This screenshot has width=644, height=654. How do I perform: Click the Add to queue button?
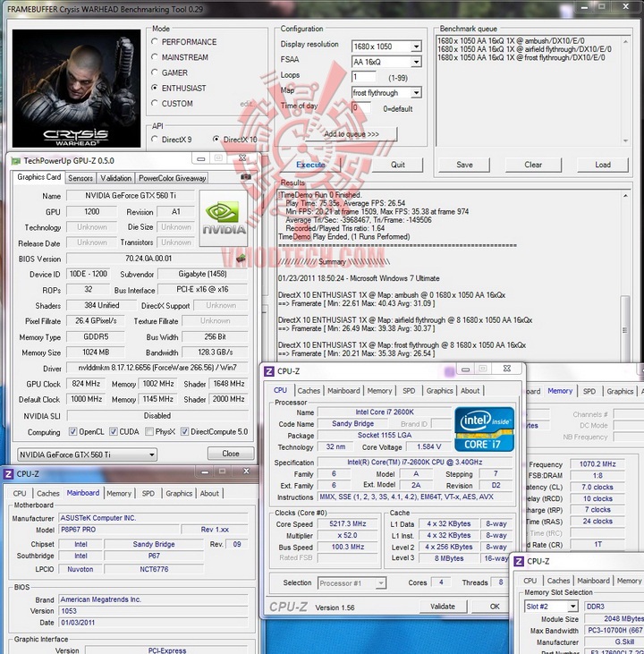point(352,134)
